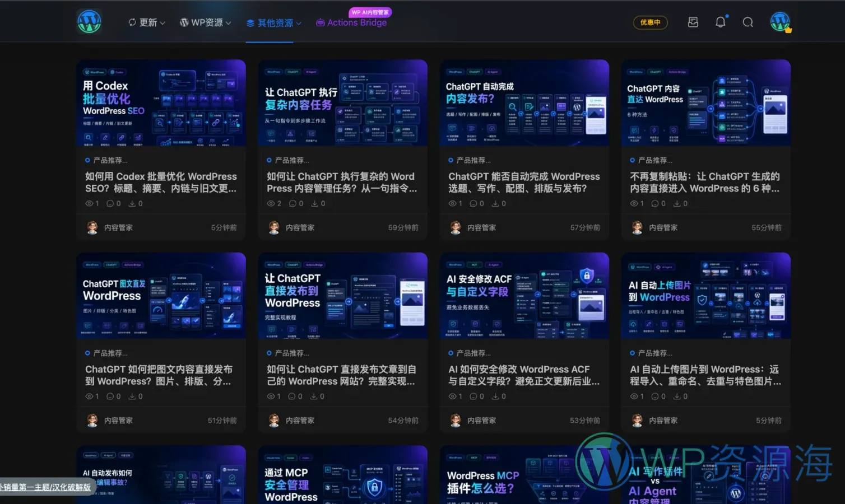The height and width of the screenshot is (504, 845).
Task: Open article ChatGPT 能否自动完成 WordPress 选题
Action: (x=524, y=183)
